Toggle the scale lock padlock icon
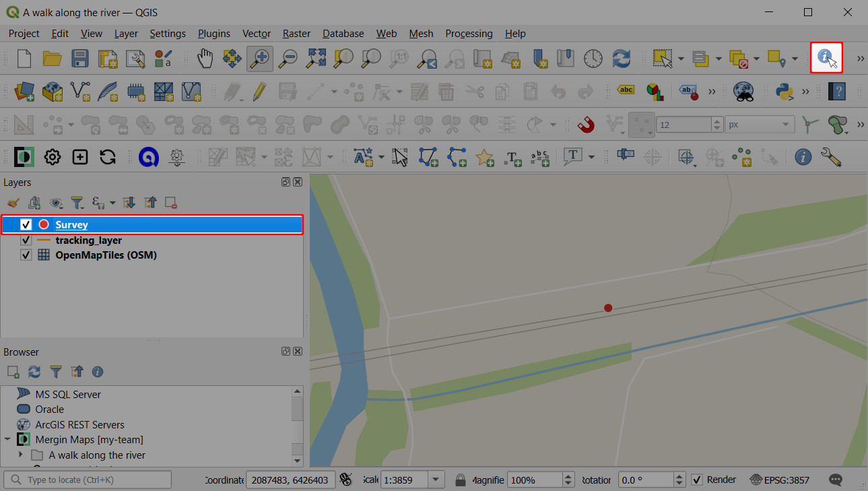Viewport: 868px width, 491px height. pos(461,480)
